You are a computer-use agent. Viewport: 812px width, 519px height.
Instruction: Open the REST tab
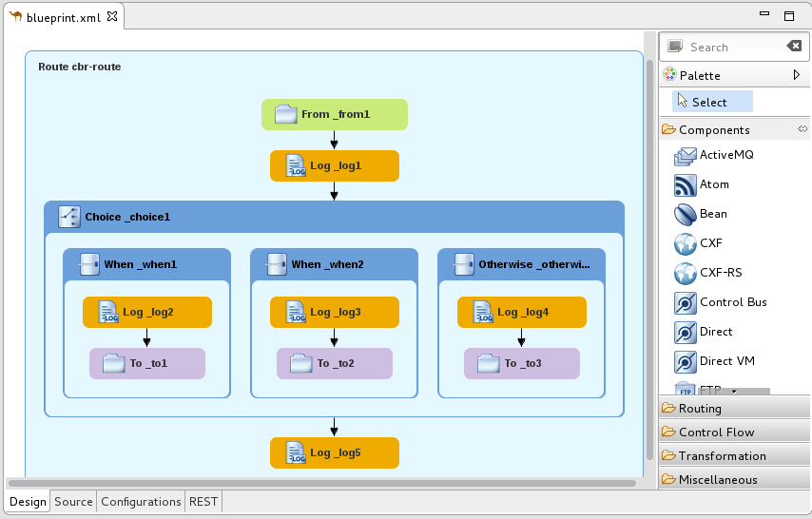coord(203,502)
